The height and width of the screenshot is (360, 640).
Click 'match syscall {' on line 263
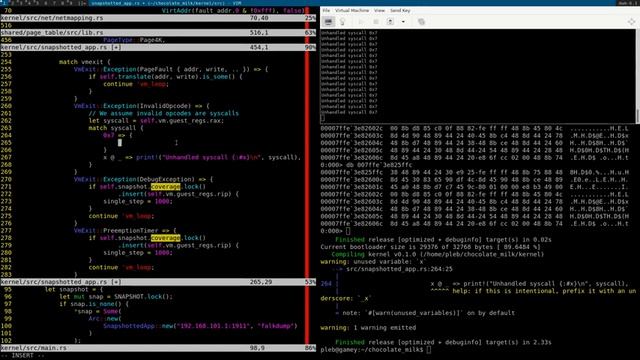click(116, 128)
